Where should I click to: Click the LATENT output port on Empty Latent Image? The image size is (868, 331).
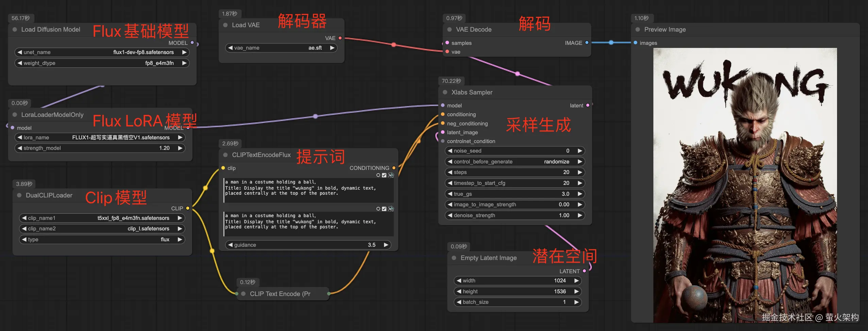click(x=584, y=271)
